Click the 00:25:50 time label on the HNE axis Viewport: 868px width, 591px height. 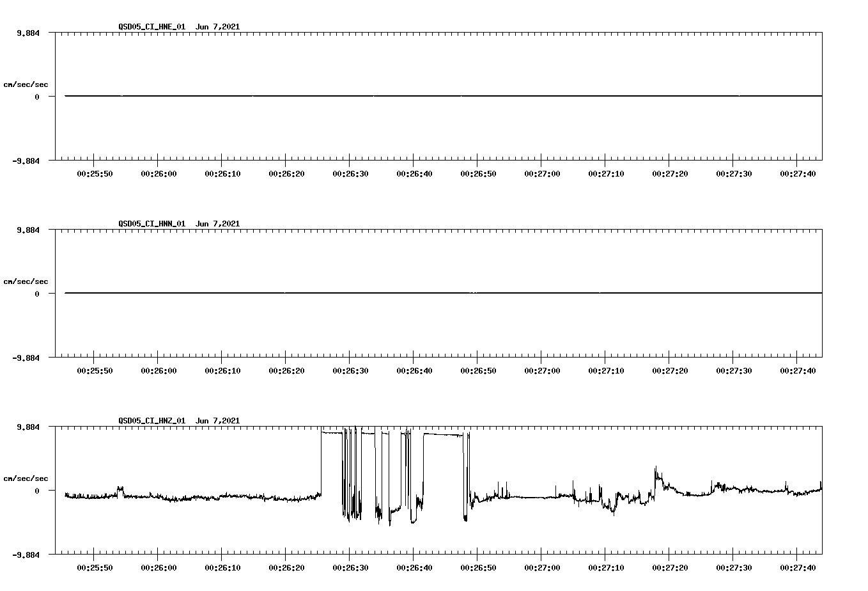(x=95, y=173)
